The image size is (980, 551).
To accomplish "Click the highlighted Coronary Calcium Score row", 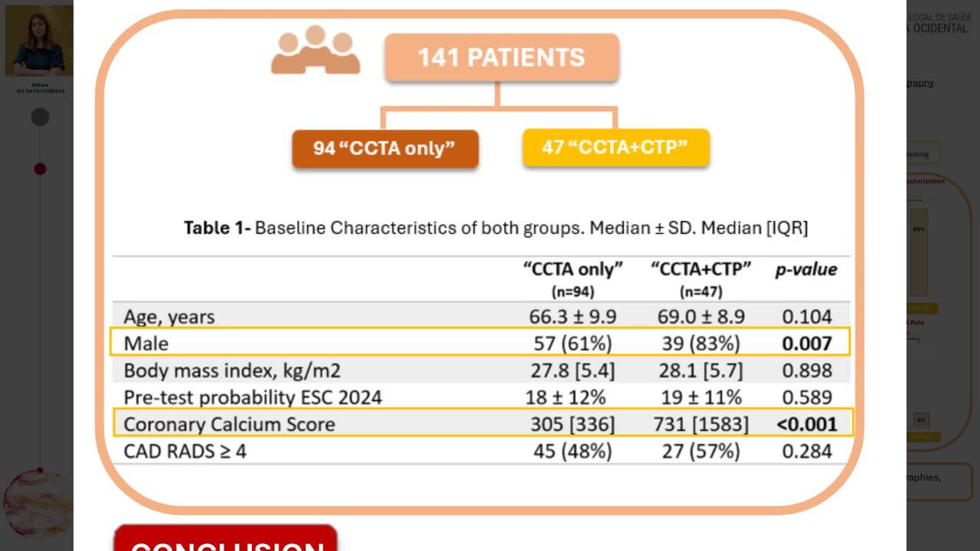I will coord(483,423).
